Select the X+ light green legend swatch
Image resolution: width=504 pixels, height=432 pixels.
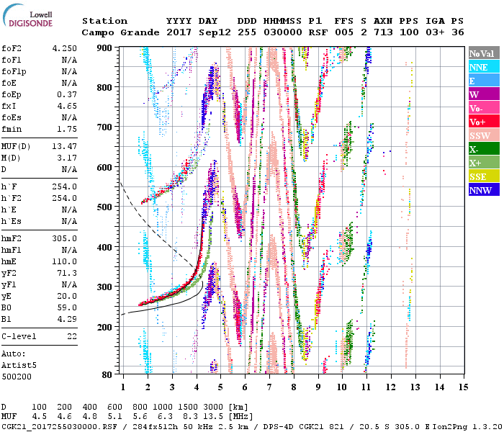pyautogui.click(x=484, y=162)
